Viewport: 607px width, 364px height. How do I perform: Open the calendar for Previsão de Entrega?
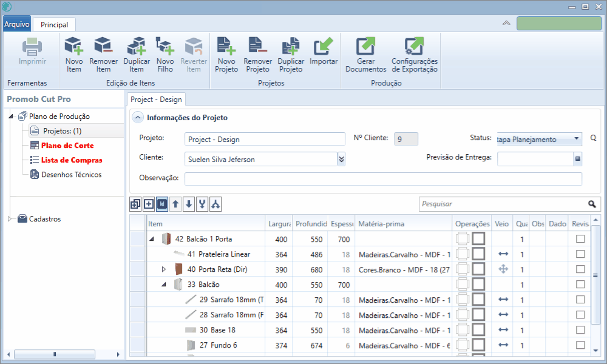(x=578, y=158)
